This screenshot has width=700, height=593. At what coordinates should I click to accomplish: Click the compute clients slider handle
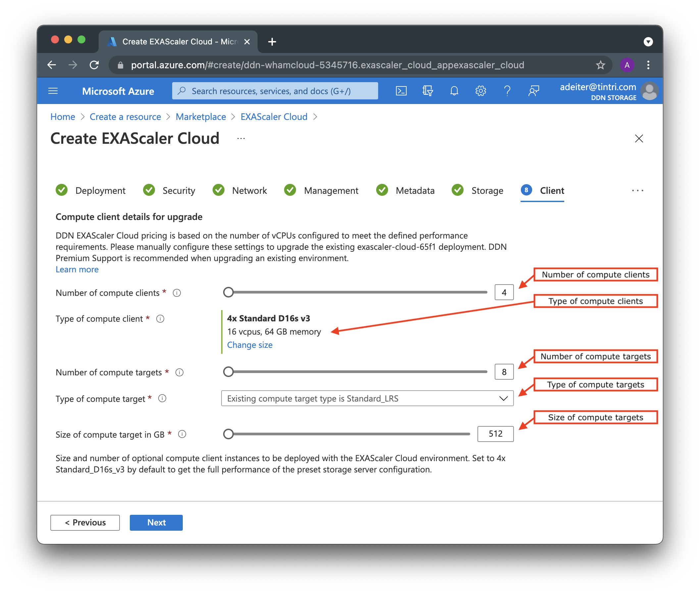tap(228, 292)
